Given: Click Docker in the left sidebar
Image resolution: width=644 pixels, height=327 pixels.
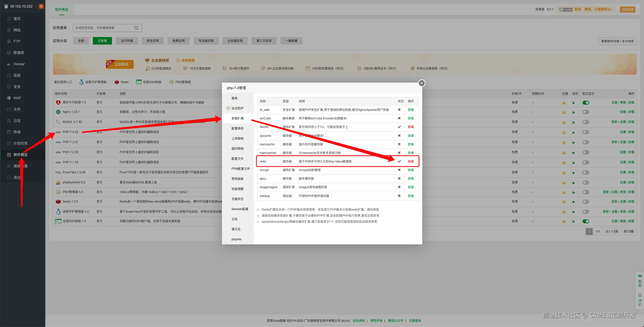Looking at the screenshot, I should [19, 64].
